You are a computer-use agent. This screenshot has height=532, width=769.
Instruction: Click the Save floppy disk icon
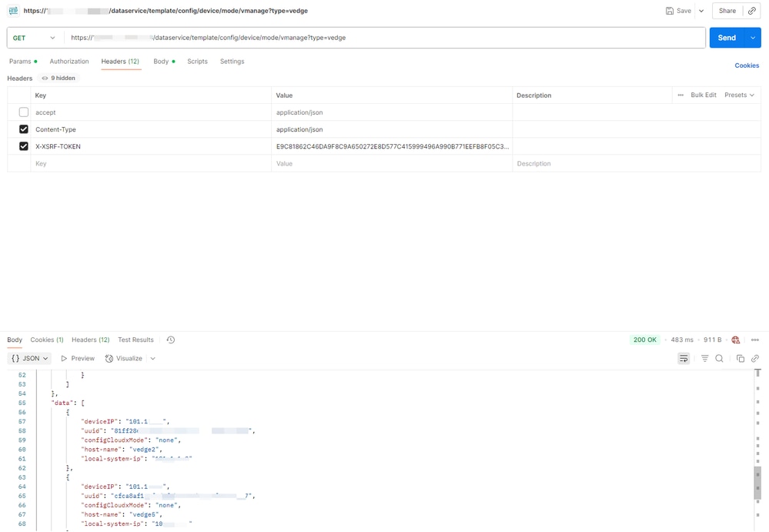coord(670,11)
